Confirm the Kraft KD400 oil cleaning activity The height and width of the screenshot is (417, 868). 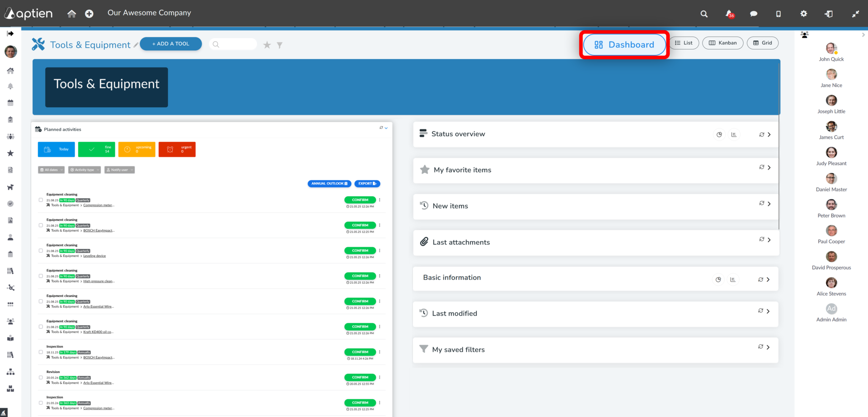(x=360, y=327)
